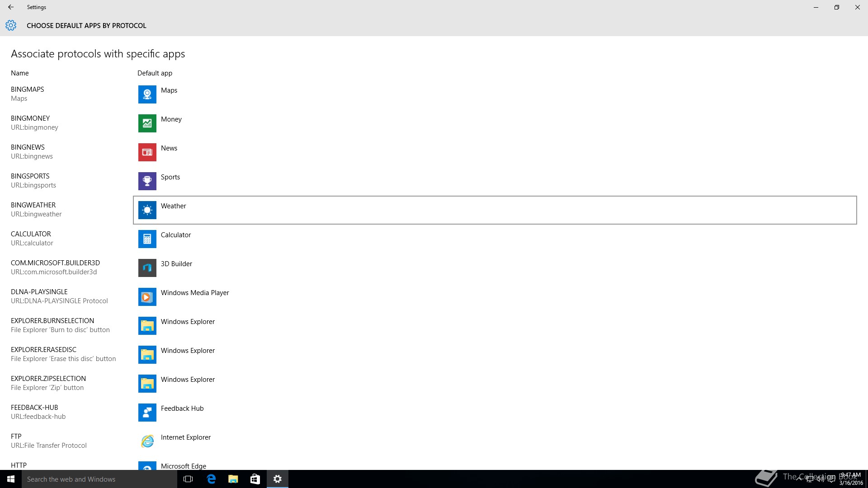Select the EXPLORER.ZIPSELECTION protocol name
868x488 pixels.
click(48, 379)
